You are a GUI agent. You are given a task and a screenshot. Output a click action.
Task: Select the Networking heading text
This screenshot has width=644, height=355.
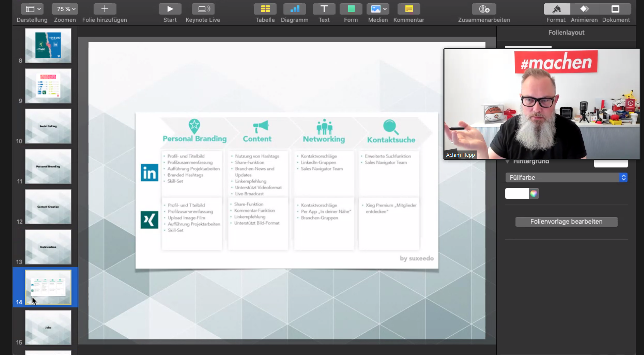tap(324, 139)
